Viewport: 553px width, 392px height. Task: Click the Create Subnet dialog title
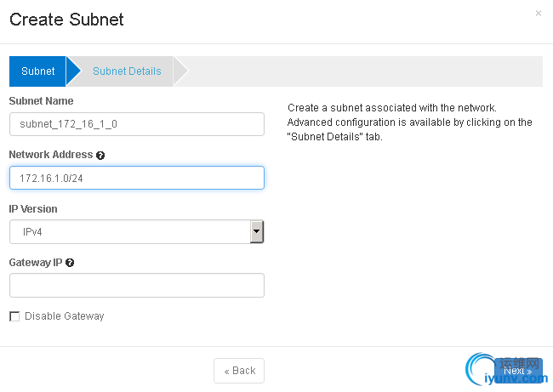click(66, 20)
